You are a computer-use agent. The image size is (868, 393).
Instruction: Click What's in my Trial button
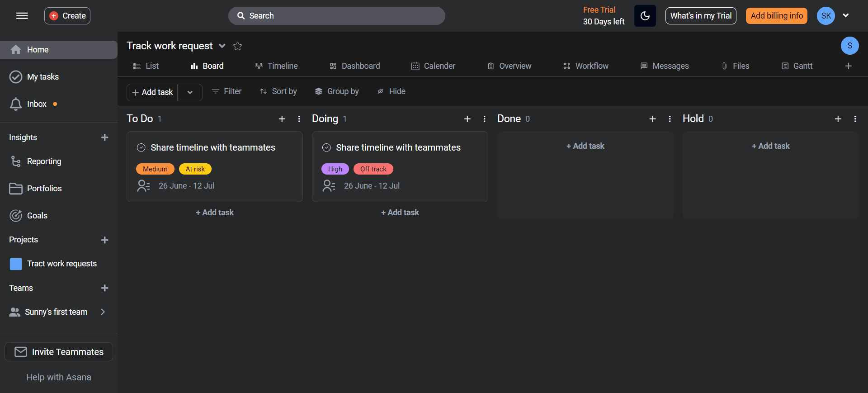[701, 16]
